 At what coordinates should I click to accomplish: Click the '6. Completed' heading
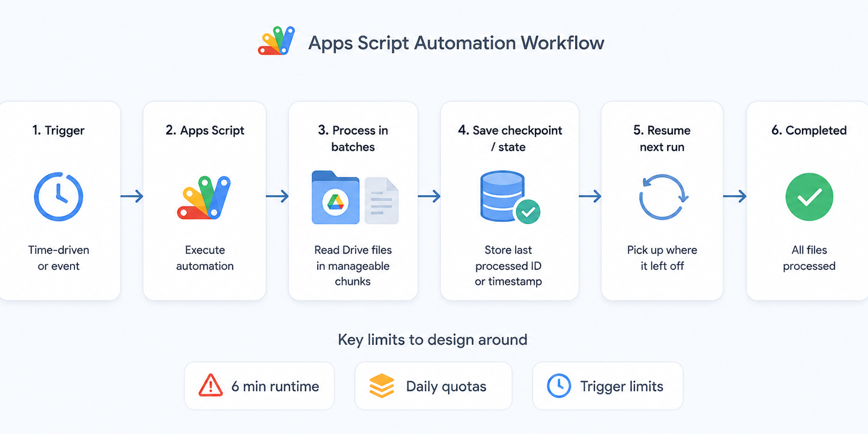pos(809,130)
